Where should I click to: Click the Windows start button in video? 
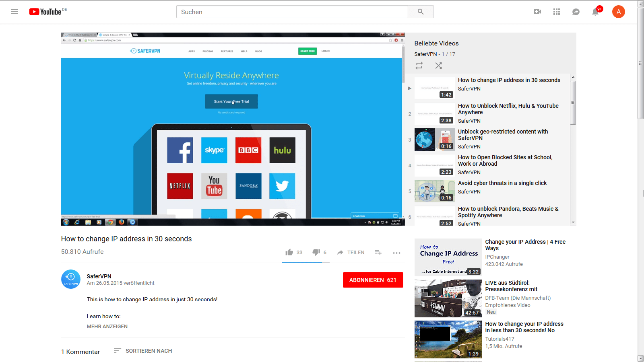click(x=66, y=222)
